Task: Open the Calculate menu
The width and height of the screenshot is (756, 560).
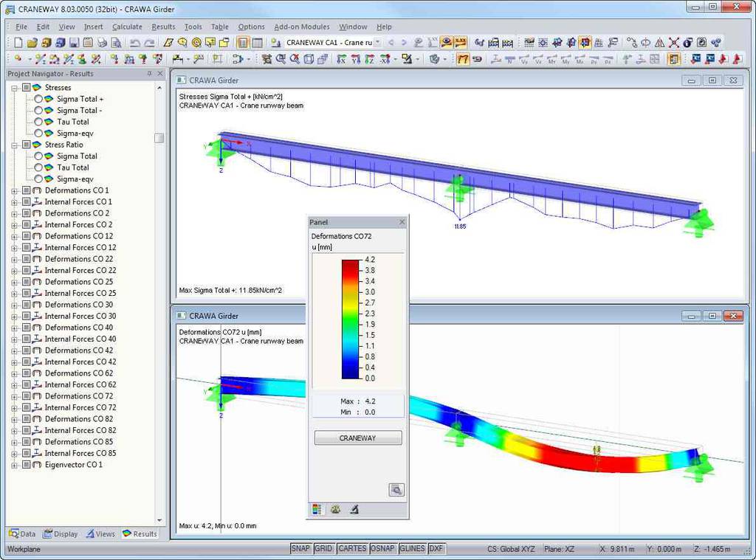Action: tap(127, 27)
